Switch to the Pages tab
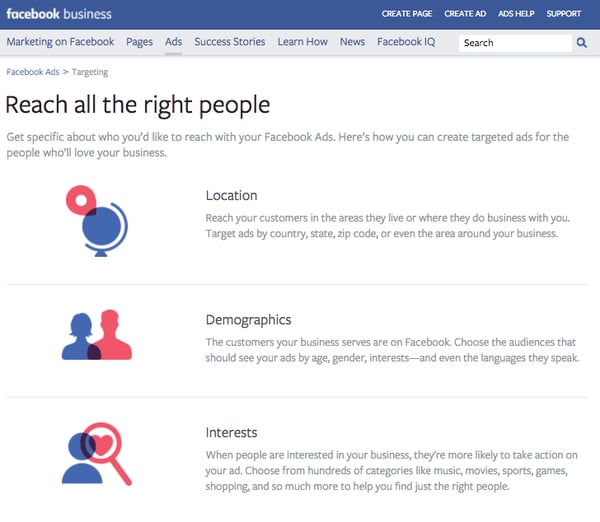Screen dimensions: 600x522 139,42
